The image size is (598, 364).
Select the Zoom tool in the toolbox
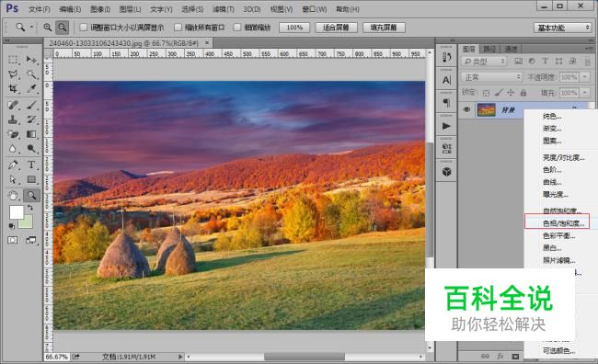click(31, 196)
